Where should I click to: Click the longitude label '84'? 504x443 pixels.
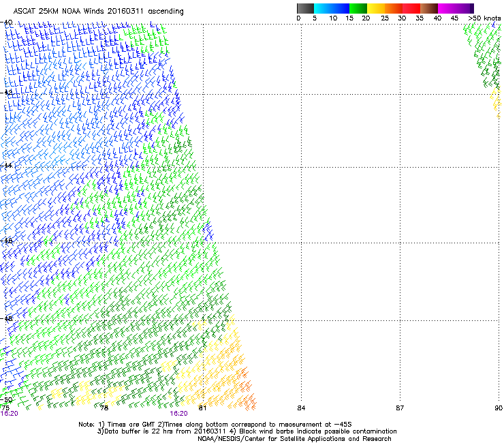[x=301, y=408]
